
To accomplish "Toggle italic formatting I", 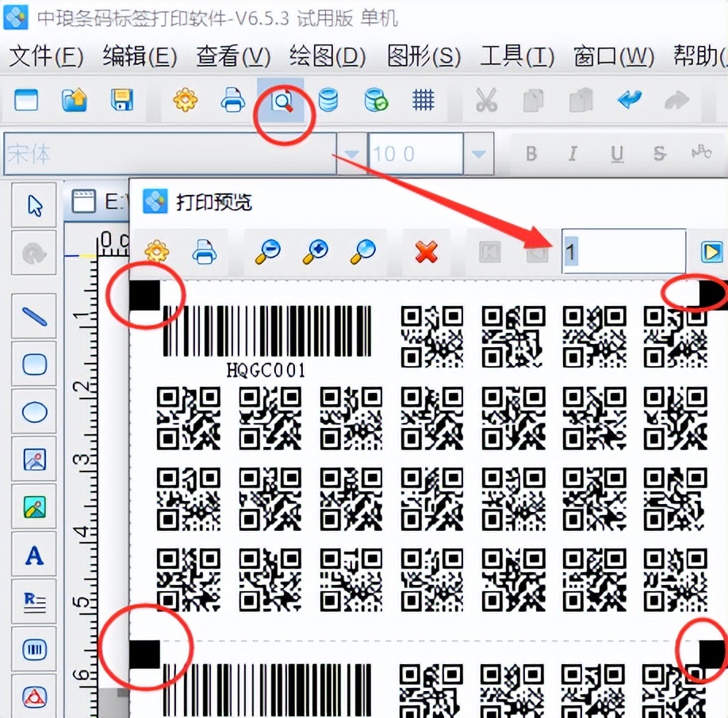I will click(x=573, y=154).
